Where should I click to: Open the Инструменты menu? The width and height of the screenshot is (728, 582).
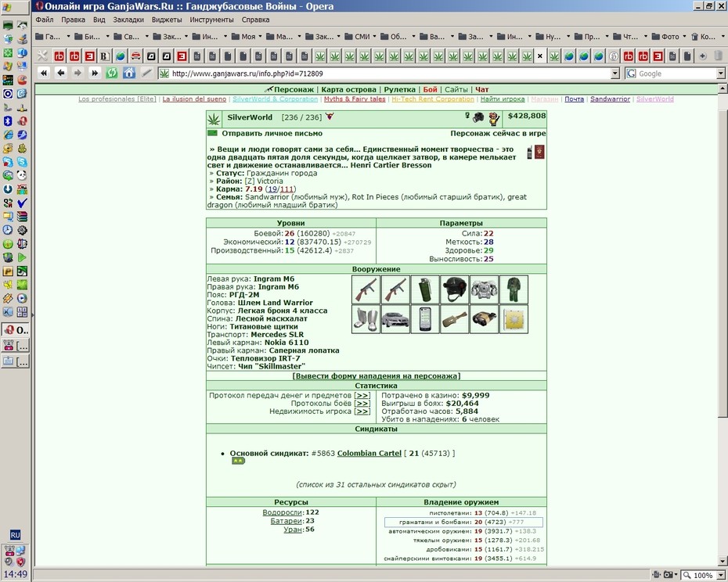211,20
